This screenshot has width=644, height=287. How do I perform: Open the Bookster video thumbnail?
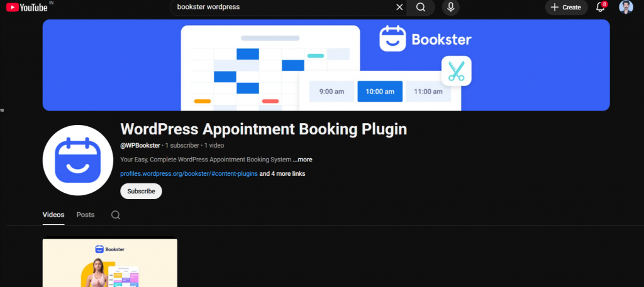click(x=109, y=264)
